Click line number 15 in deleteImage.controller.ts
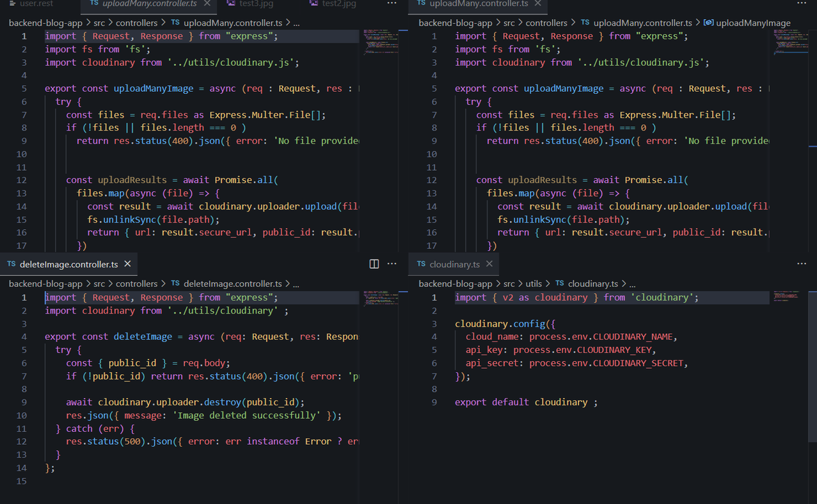This screenshot has height=504, width=817. (20, 480)
